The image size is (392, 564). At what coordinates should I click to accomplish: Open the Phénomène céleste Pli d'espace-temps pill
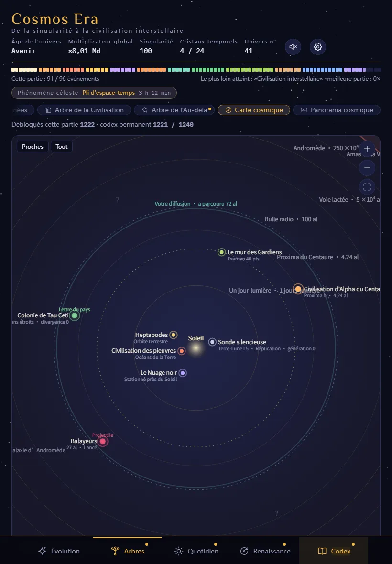[94, 93]
